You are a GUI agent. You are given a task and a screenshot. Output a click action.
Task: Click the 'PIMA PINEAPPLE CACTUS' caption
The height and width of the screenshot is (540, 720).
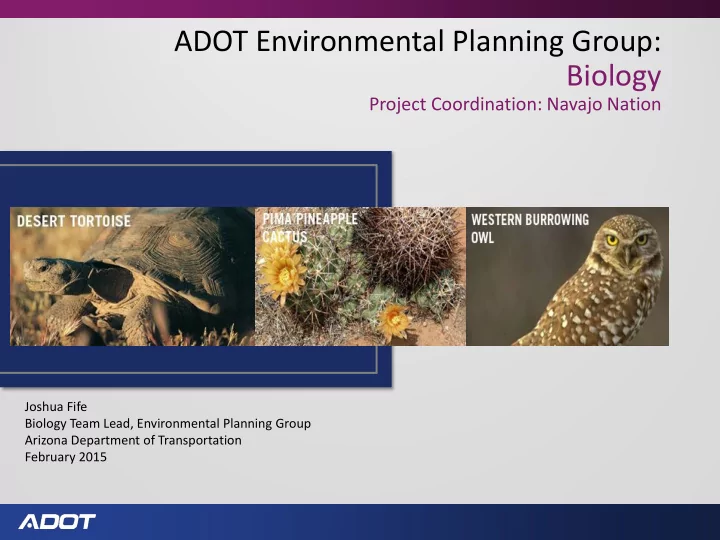click(x=310, y=228)
